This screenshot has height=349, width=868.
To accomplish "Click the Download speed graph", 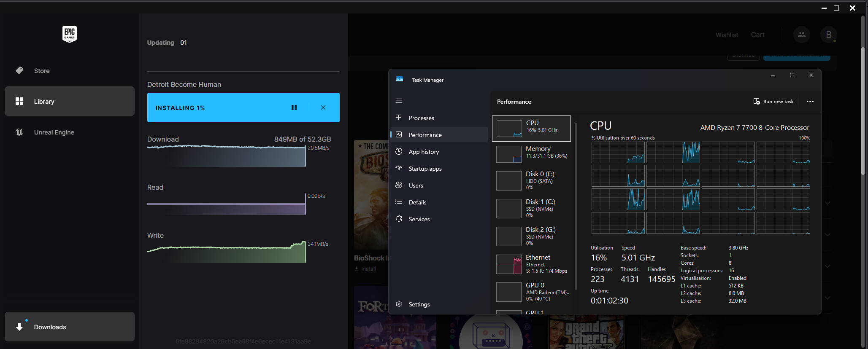I will point(227,156).
